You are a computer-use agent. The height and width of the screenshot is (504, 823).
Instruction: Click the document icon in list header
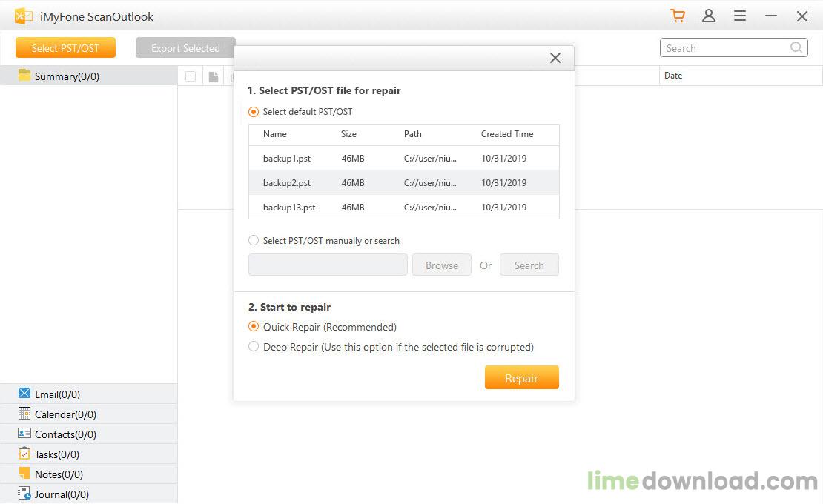(213, 76)
